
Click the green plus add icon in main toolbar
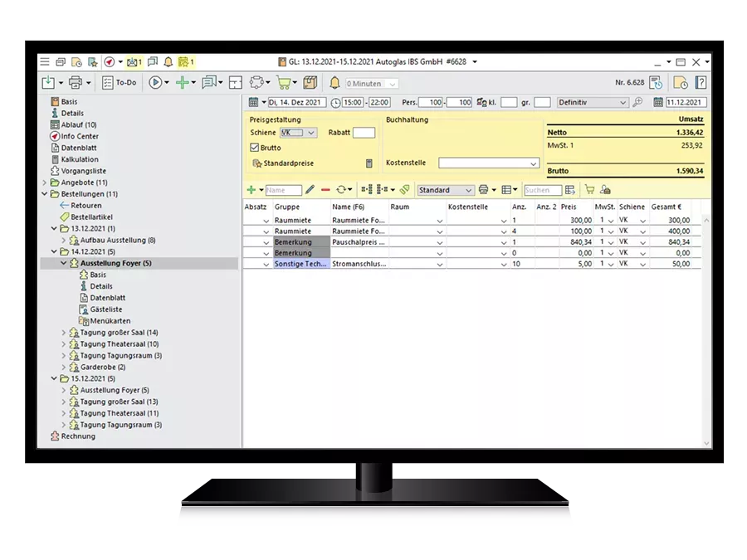[182, 83]
